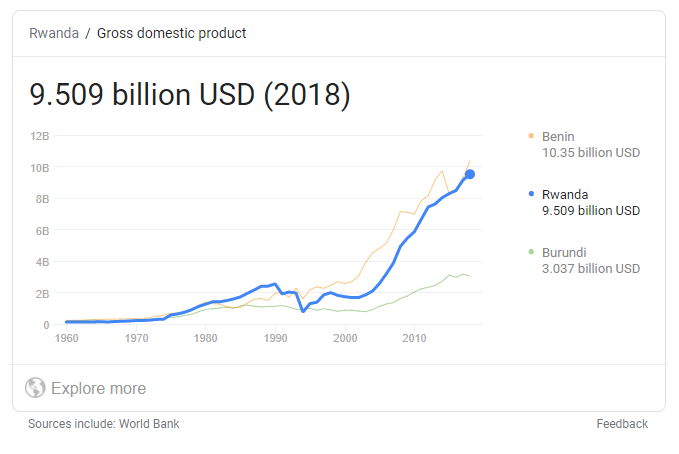Click the green Burundi legend dot
The image size is (679, 454).
pyautogui.click(x=529, y=252)
